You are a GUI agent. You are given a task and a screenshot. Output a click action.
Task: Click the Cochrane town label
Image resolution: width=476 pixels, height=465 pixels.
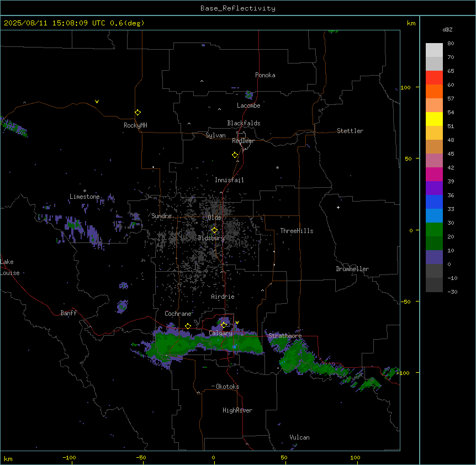[178, 314]
